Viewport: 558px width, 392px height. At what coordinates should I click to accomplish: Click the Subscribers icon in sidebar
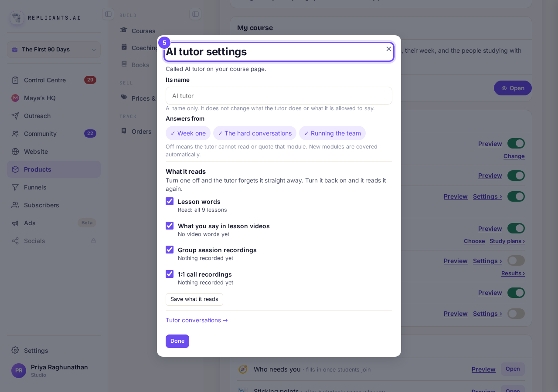click(x=15, y=205)
